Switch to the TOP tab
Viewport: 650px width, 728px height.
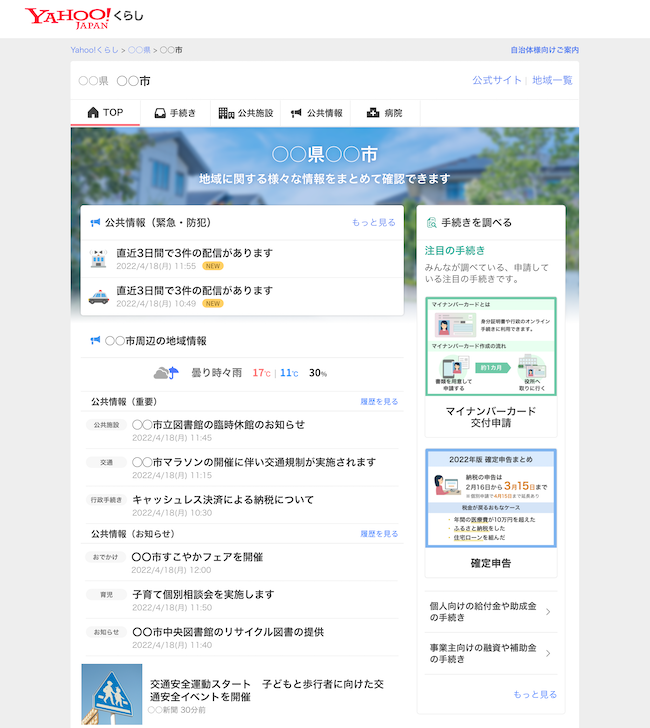(x=105, y=113)
